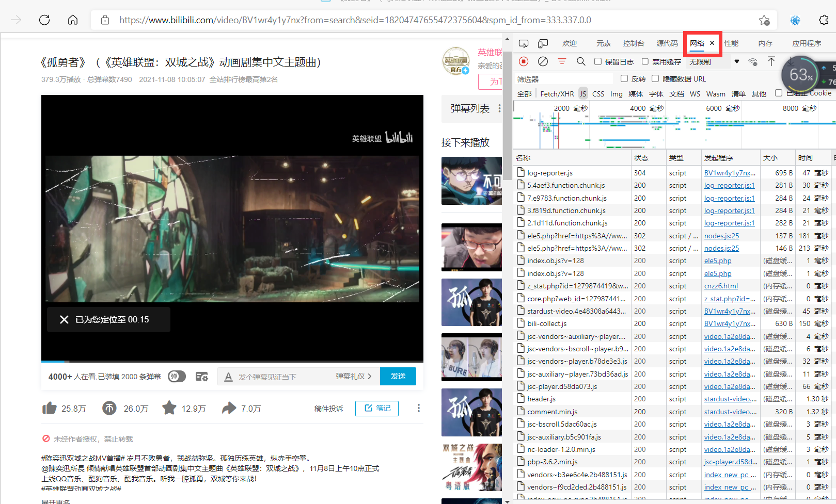Open first recommended video thumbnail
The height and width of the screenshot is (504, 836).
[x=471, y=181]
